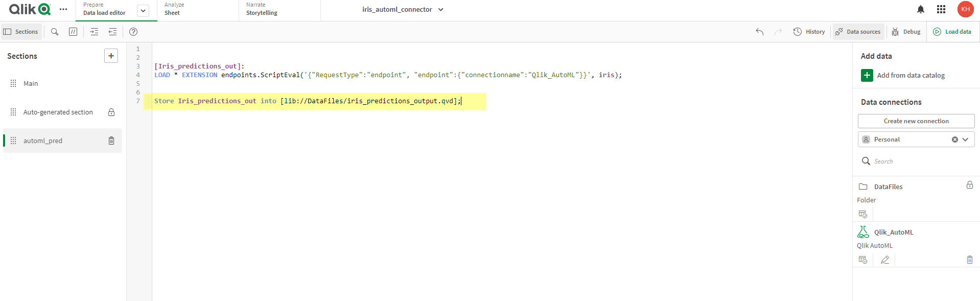The image size is (980, 301).
Task: Select data from Qlik_AutoML connection
Action: pyautogui.click(x=863, y=260)
